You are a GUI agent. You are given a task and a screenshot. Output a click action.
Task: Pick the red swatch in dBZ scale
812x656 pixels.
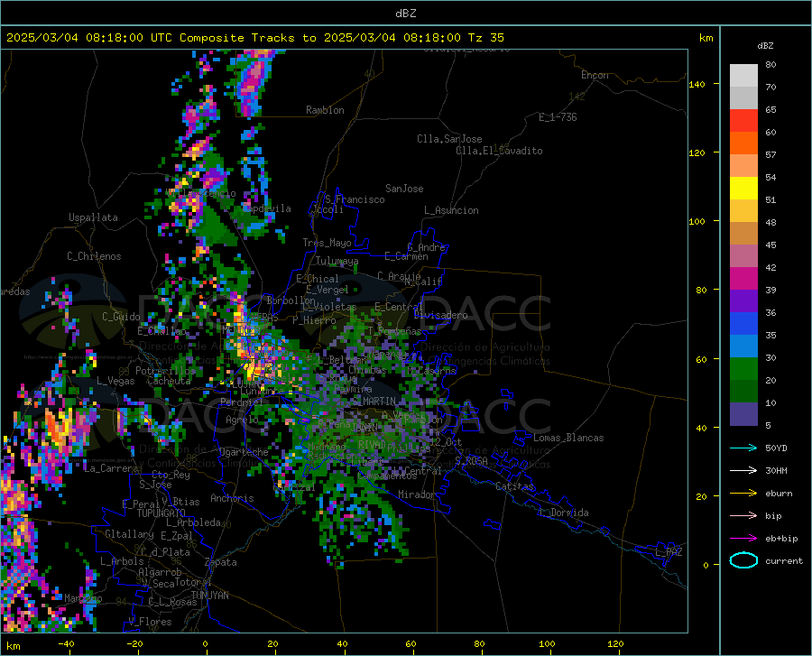[743, 121]
